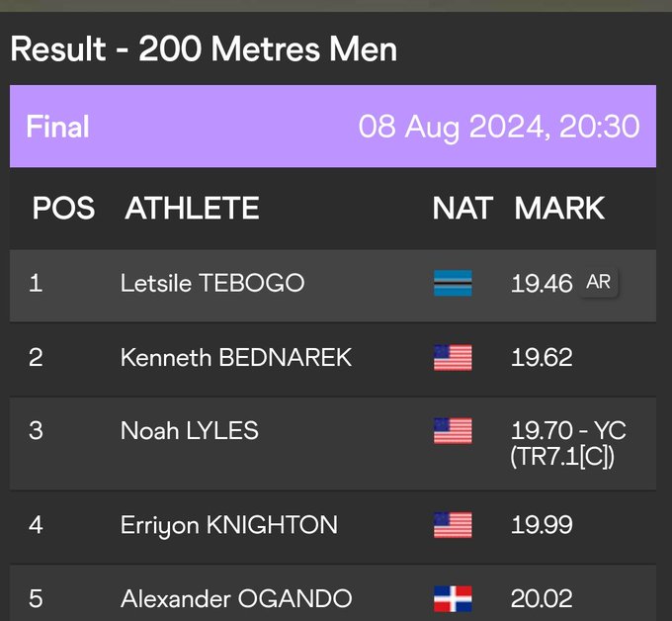This screenshot has height=621, width=672.
Task: Click the Dominican Republic flag icon
Action: coord(453,598)
